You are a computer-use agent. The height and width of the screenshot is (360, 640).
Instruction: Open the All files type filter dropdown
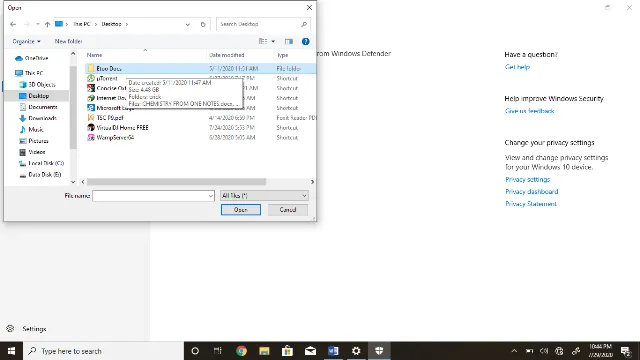coord(264,196)
